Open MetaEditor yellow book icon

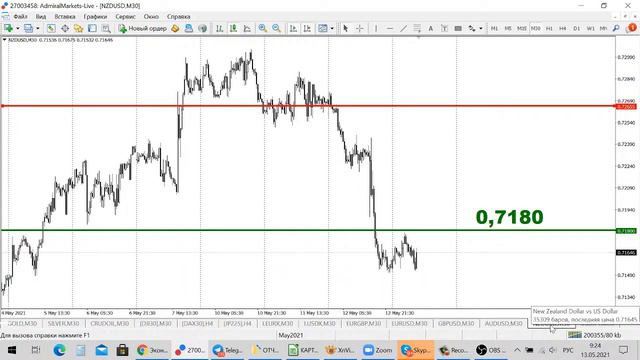[175, 28]
